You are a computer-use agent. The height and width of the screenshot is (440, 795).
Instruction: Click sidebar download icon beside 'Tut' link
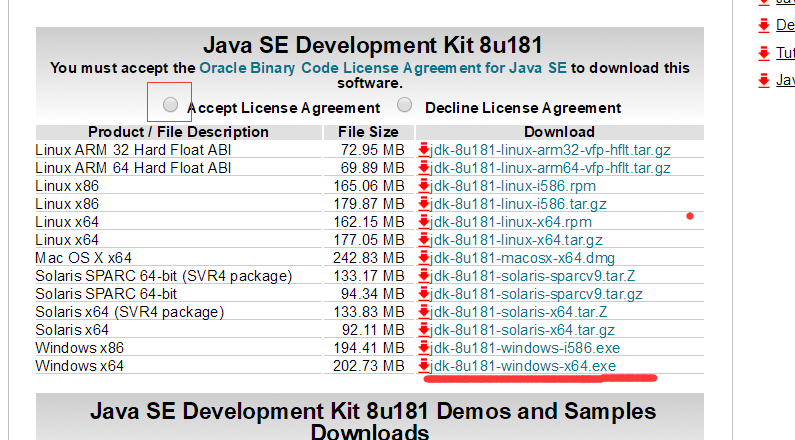point(764,53)
